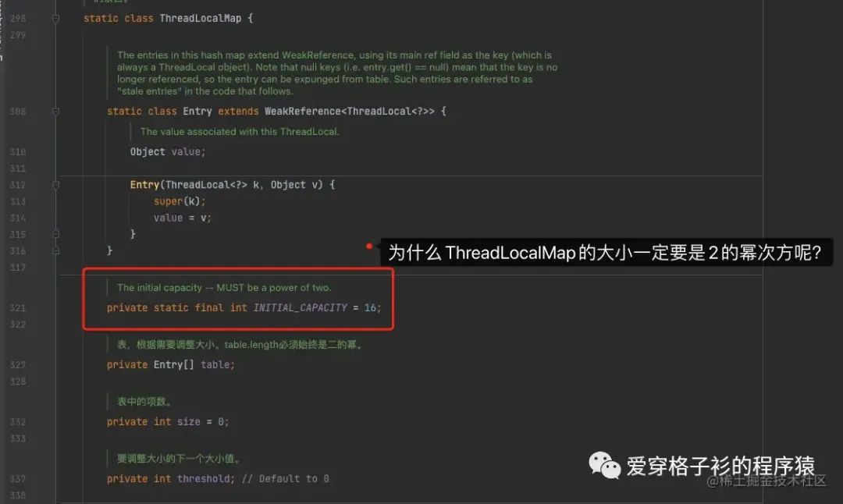Screen dimensions: 843x504
Task: Click line number 327 in the gutter
Action: click(x=20, y=364)
